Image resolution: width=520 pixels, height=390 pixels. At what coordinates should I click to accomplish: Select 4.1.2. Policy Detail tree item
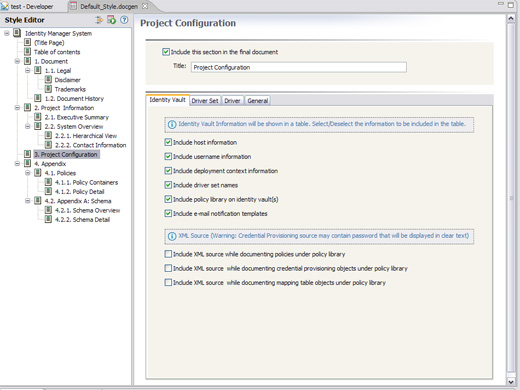point(80,192)
